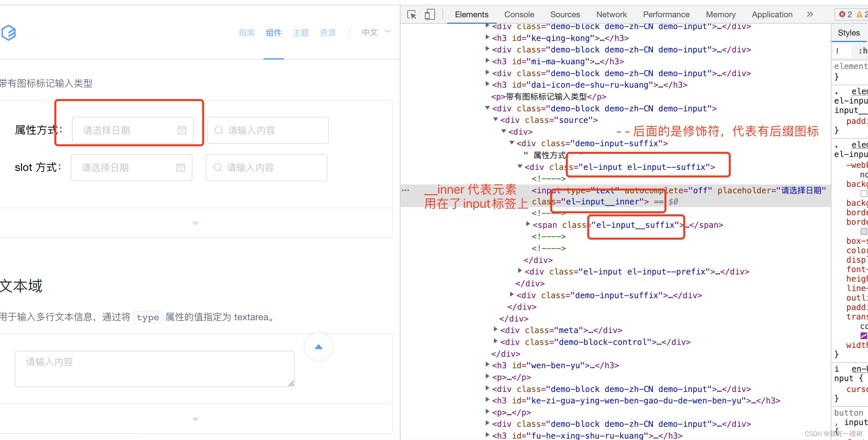Click magnifier icon in first 请输入内容 input
The image size is (868, 440).
(x=219, y=130)
